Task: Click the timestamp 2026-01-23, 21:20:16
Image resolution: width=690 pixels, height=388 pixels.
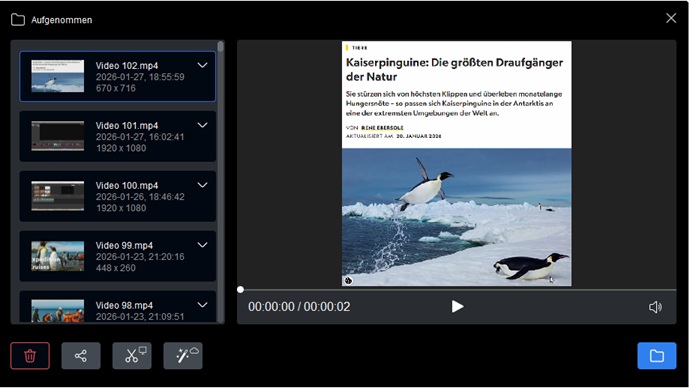Action: (140, 256)
